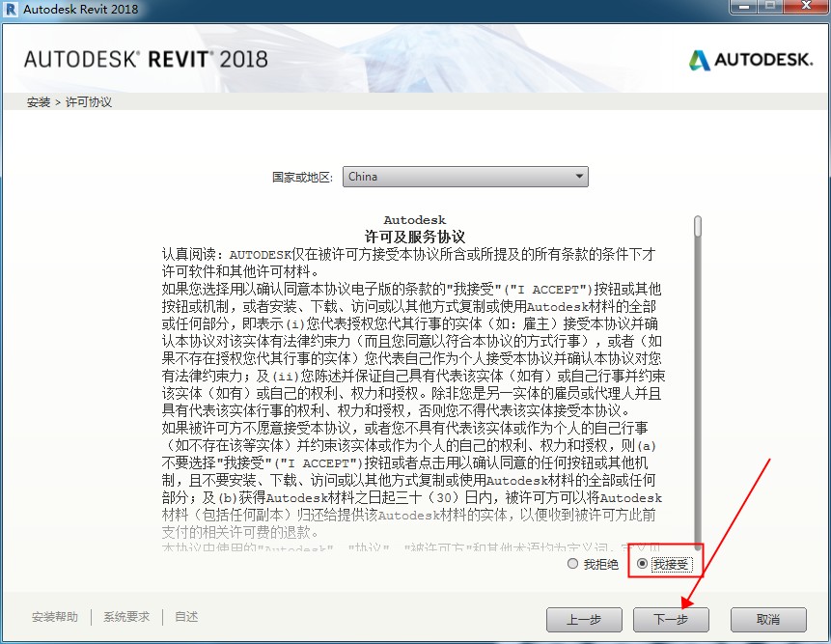Open the 安装帮助 link
The height and width of the screenshot is (644, 831).
pos(55,617)
